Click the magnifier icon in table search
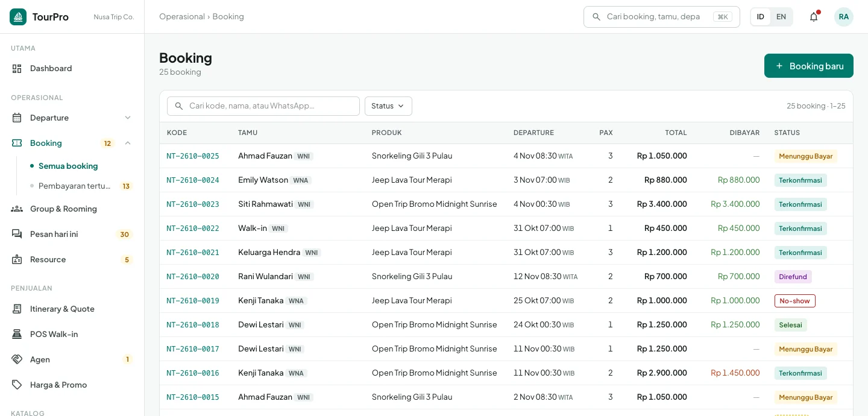 [x=179, y=106]
